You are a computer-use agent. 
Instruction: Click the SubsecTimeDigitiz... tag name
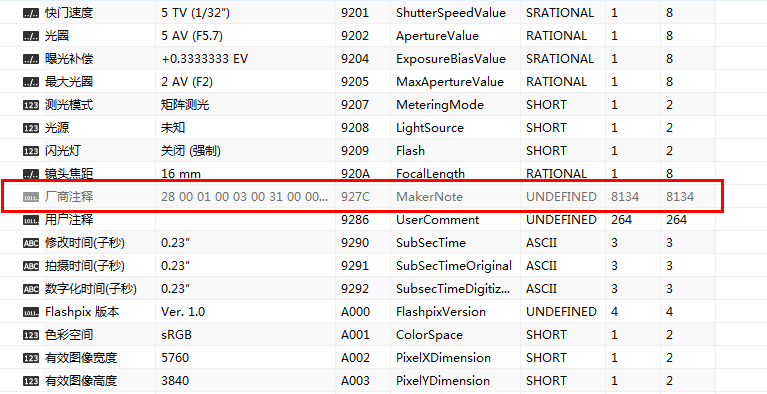click(x=453, y=289)
